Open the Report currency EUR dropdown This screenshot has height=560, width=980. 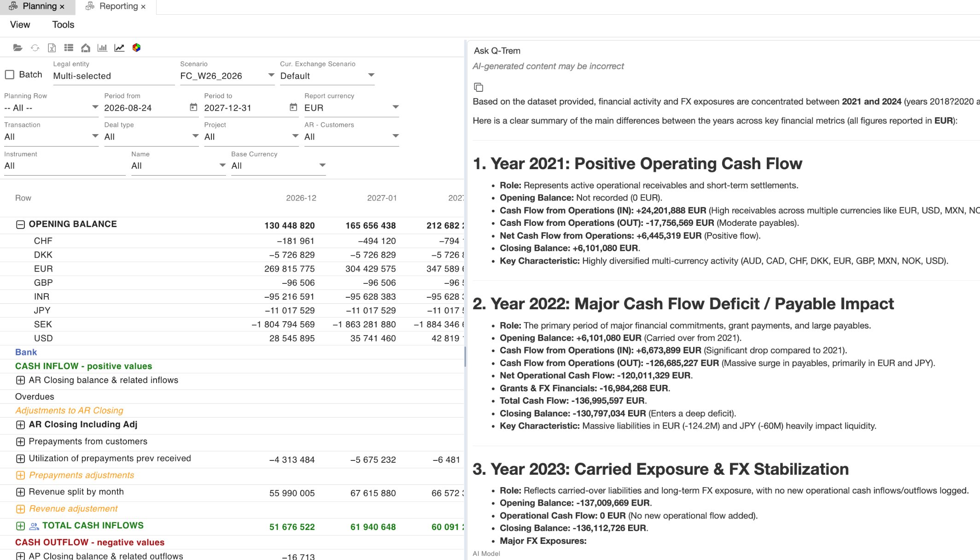351,108
